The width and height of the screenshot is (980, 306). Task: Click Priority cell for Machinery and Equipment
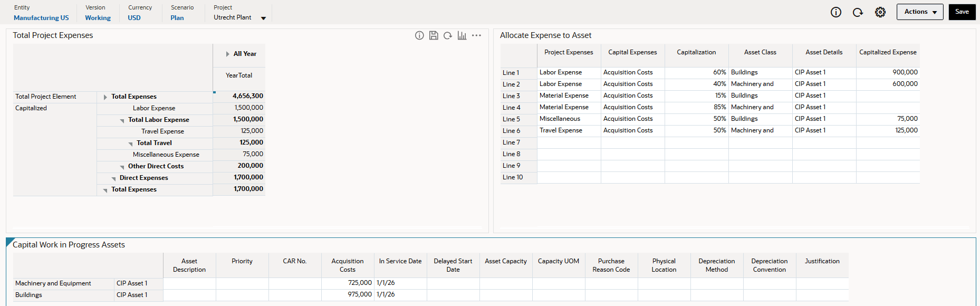pyautogui.click(x=242, y=283)
